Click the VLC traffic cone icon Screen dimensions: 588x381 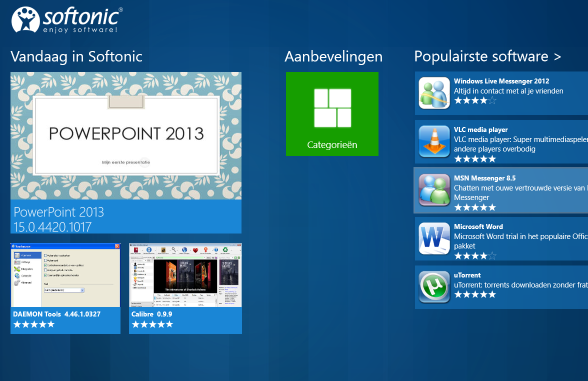point(434,141)
